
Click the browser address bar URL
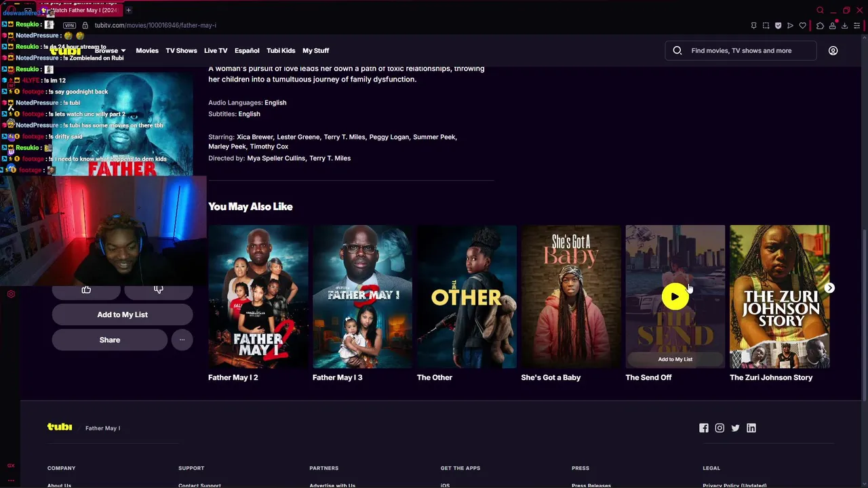(x=155, y=25)
